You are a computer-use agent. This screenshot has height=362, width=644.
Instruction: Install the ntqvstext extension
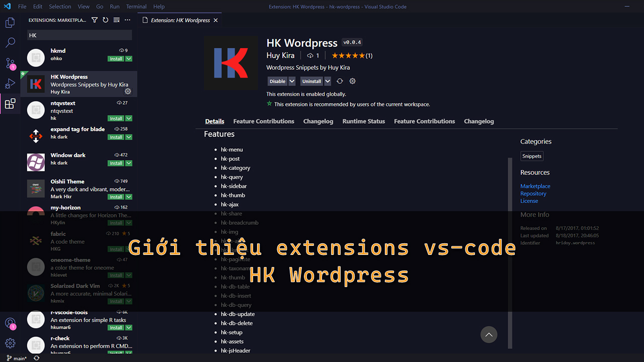coord(116,119)
